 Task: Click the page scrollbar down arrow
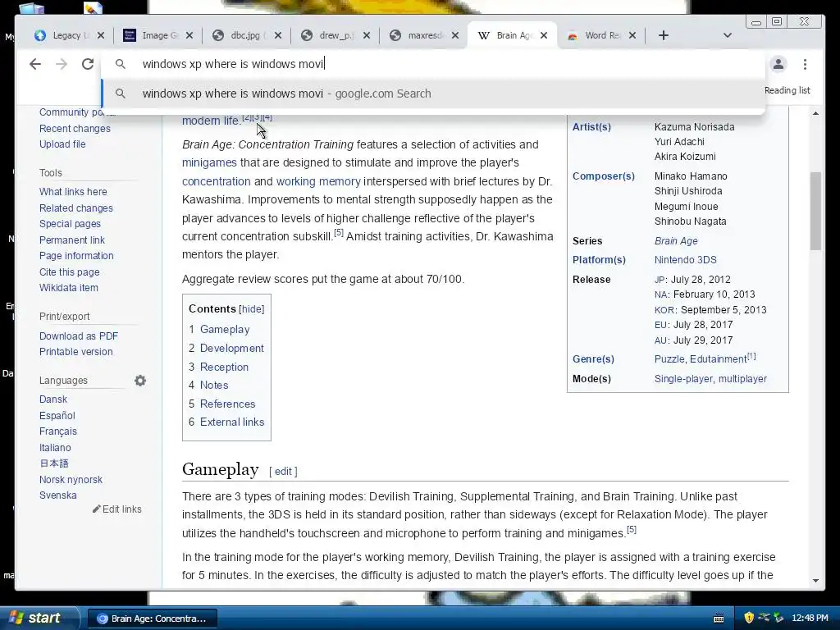click(x=815, y=581)
